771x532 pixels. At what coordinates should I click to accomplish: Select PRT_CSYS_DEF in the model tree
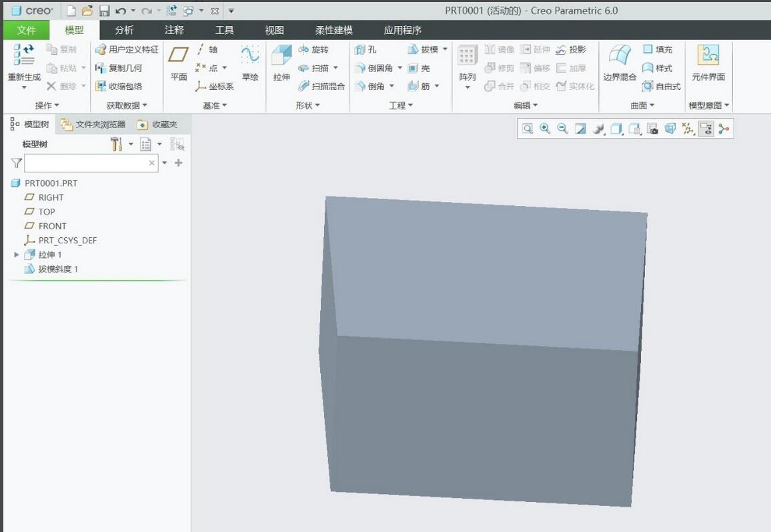coord(61,241)
